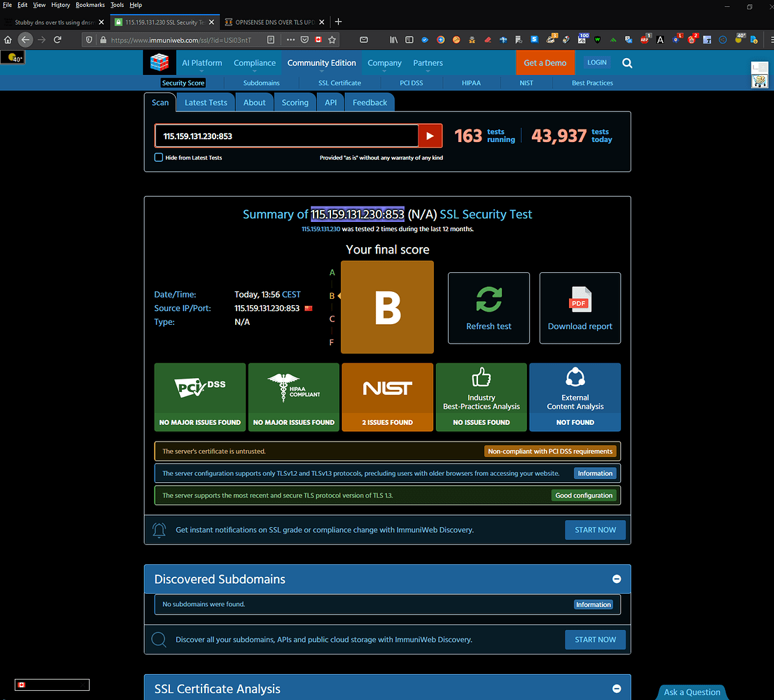
Task: Expand AI Platform navigation dropdown
Action: click(x=202, y=63)
